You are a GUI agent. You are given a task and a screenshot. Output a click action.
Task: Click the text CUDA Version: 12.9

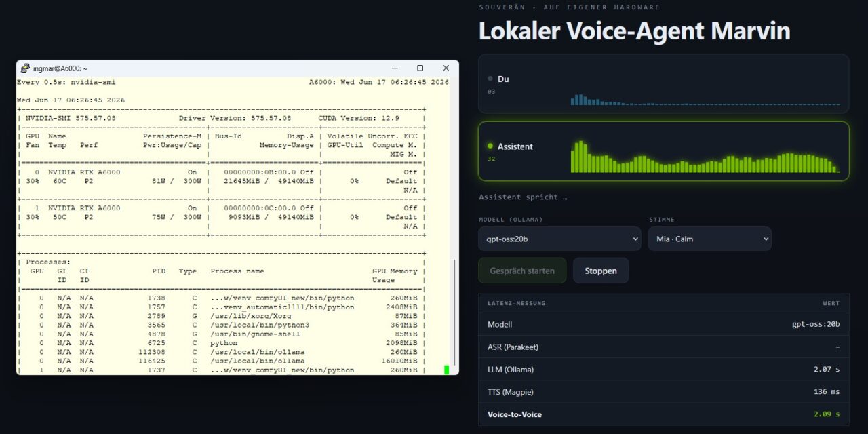tap(359, 118)
